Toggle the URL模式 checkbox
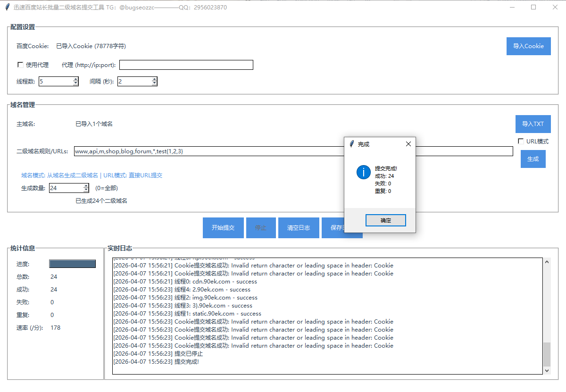This screenshot has width=566, height=392. tap(521, 141)
